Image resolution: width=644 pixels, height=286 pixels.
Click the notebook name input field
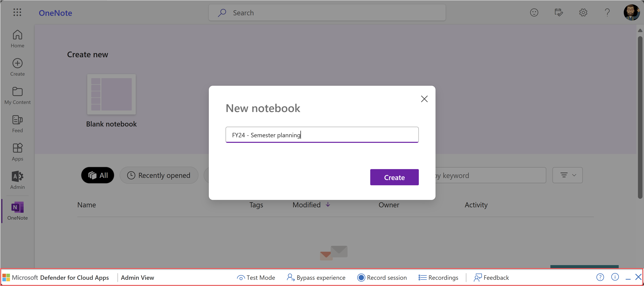coord(322,135)
